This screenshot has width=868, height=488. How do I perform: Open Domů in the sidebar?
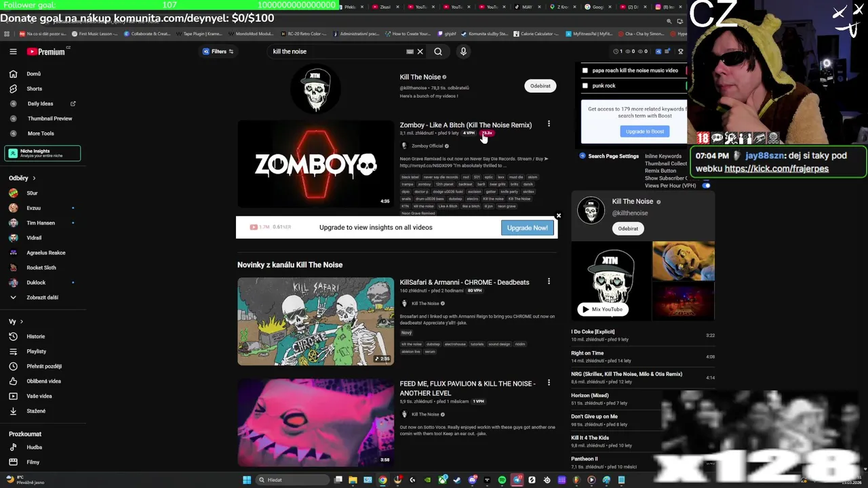tap(33, 74)
